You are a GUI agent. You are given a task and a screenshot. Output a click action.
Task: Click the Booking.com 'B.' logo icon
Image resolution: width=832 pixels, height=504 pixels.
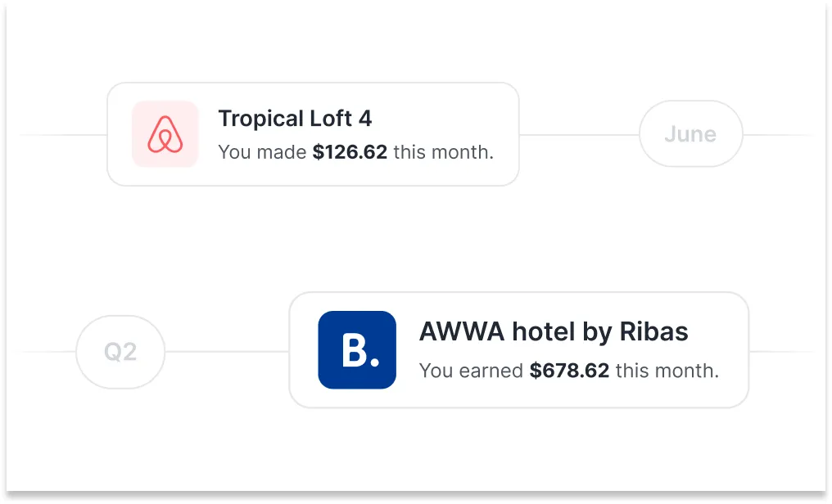coord(357,350)
